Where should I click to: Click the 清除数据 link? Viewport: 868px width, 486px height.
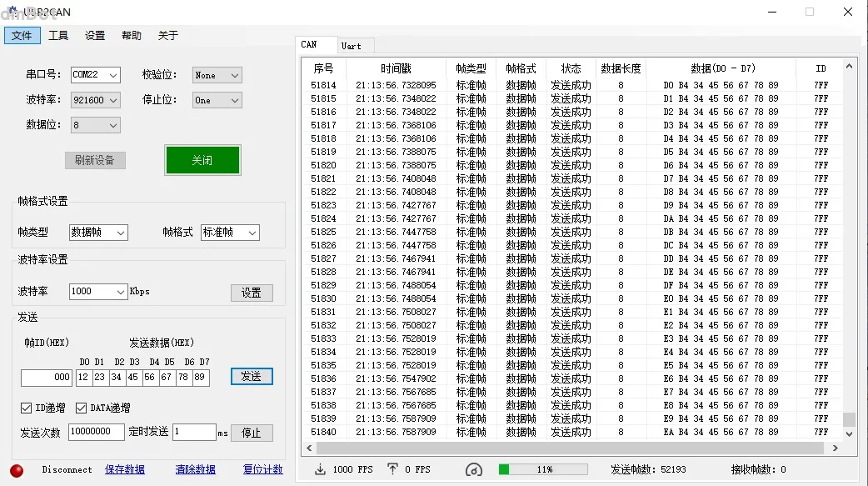[195, 470]
